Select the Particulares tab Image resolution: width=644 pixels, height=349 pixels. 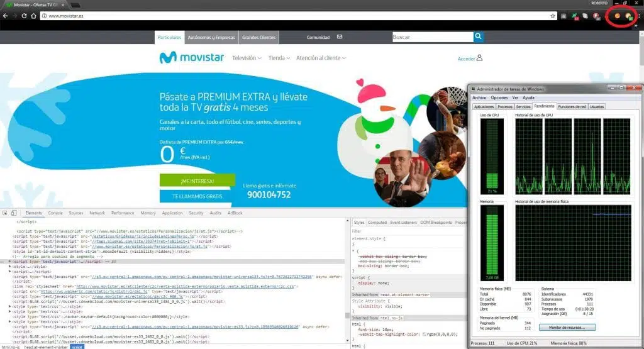[x=169, y=37]
